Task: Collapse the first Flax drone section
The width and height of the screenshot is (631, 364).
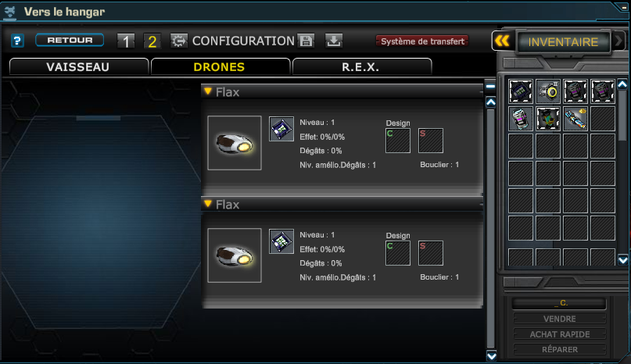Action: [x=208, y=91]
